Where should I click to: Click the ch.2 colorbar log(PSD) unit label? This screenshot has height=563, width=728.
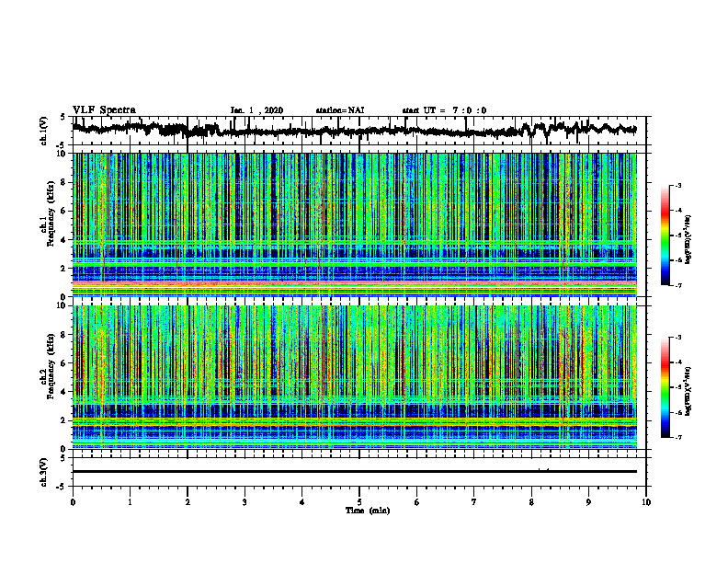689,390
